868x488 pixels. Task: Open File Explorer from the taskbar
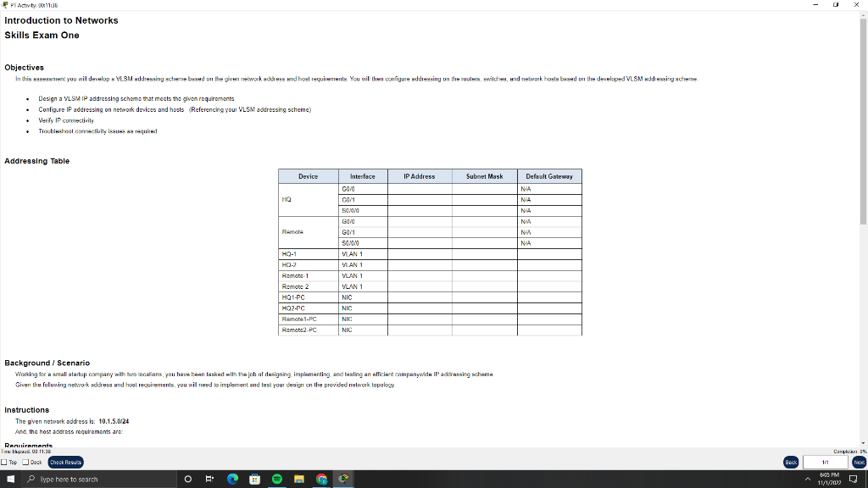click(299, 480)
